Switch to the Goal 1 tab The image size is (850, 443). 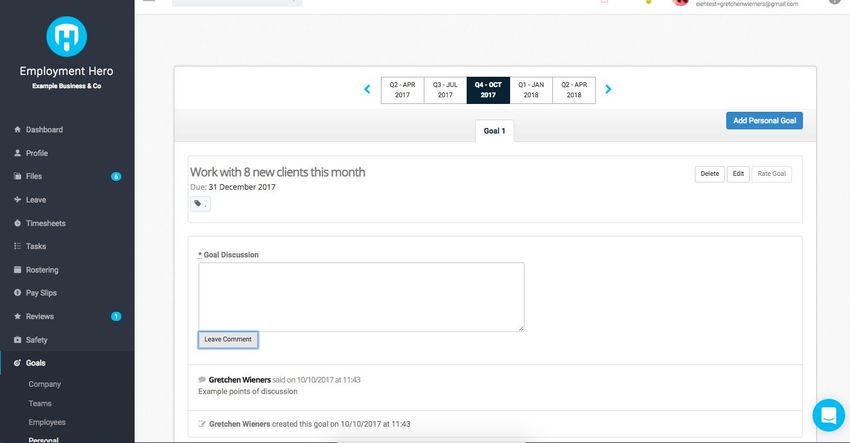coord(494,131)
